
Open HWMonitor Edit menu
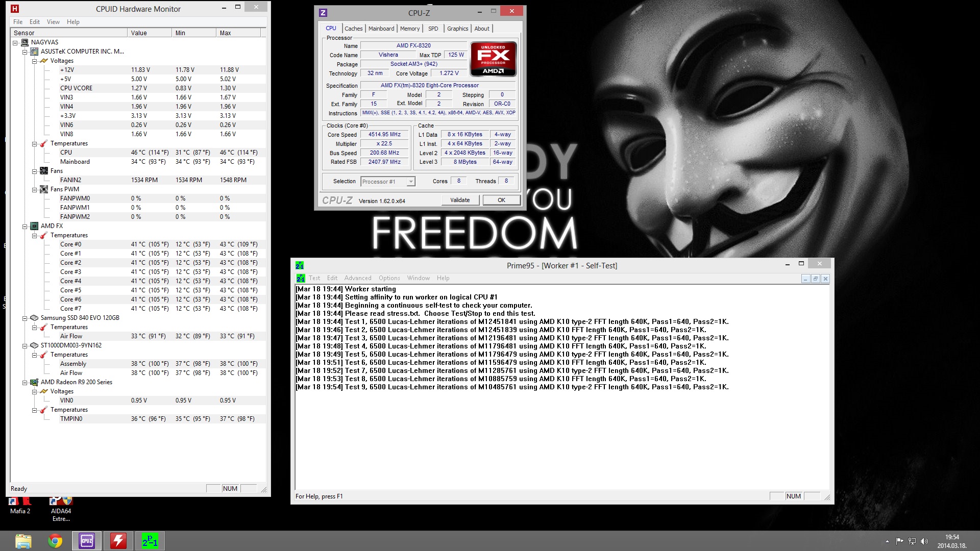35,22
